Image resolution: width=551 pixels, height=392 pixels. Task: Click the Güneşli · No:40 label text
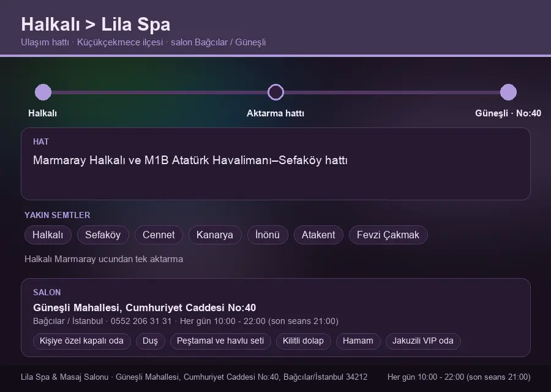508,113
